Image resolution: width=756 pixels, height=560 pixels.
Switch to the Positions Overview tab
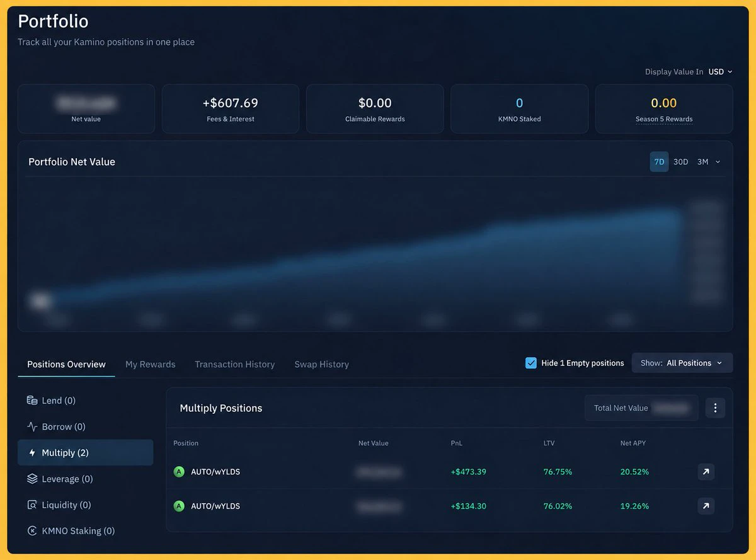pos(66,364)
